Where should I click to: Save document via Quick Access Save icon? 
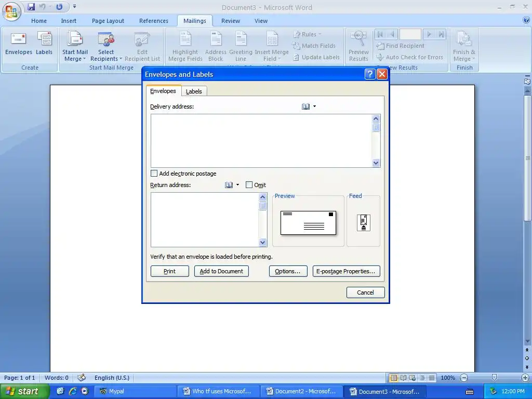click(31, 6)
